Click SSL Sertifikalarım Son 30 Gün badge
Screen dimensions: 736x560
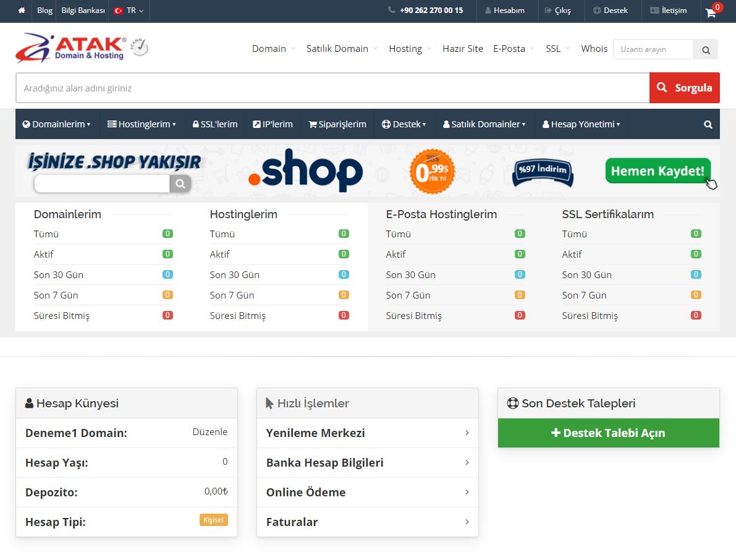[x=696, y=274]
